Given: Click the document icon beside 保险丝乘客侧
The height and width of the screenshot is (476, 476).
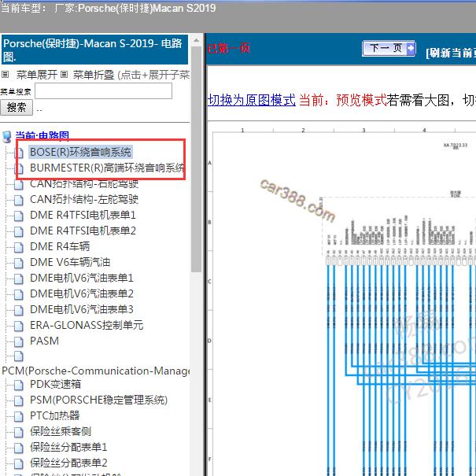Looking at the screenshot, I should [x=19, y=432].
